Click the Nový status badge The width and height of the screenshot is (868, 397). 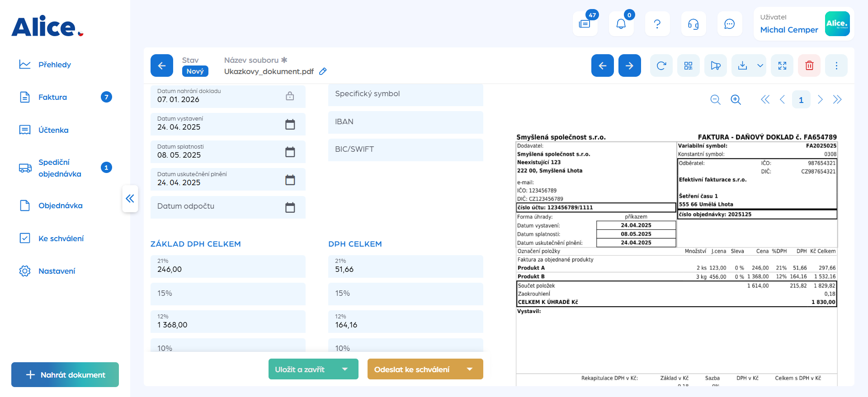195,71
